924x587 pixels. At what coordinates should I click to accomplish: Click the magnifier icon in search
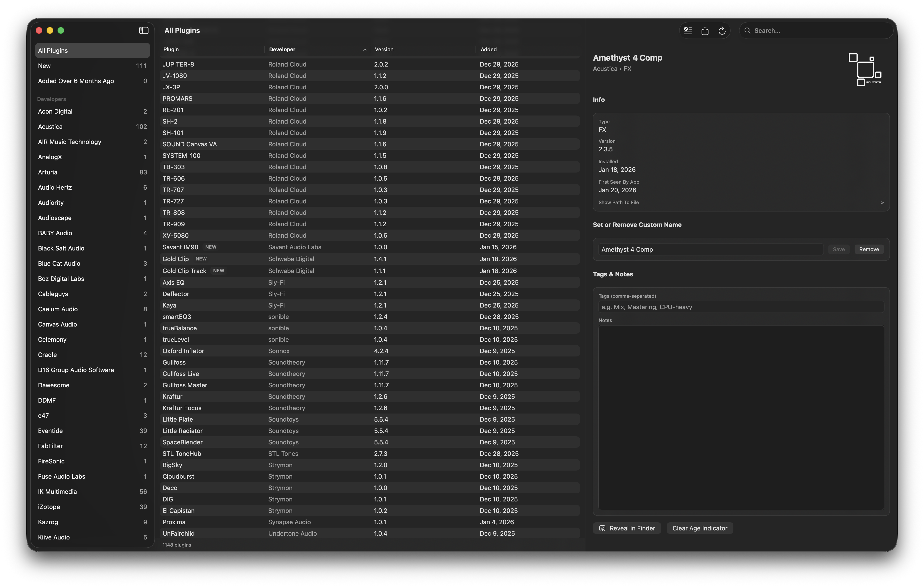[747, 31]
